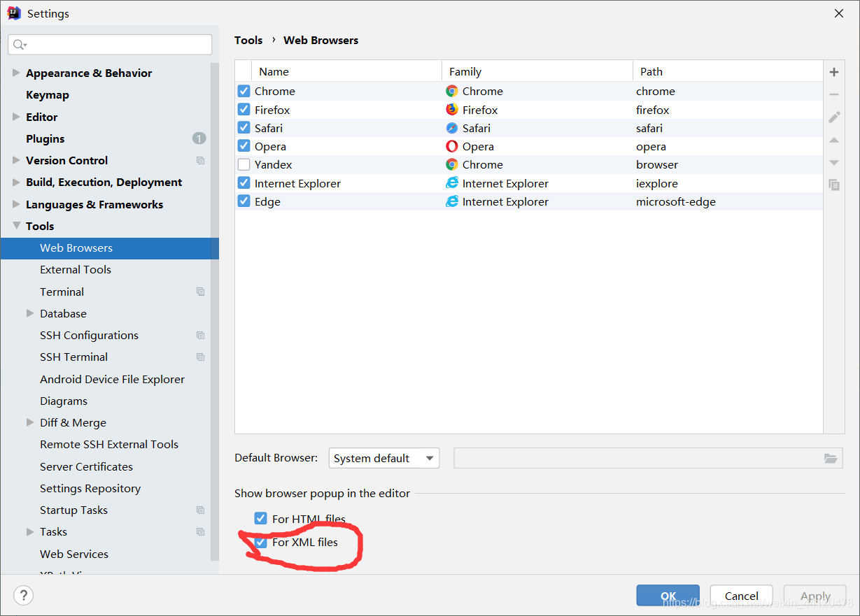Click the add browser plus icon
This screenshot has width=860, height=616.
coord(834,72)
